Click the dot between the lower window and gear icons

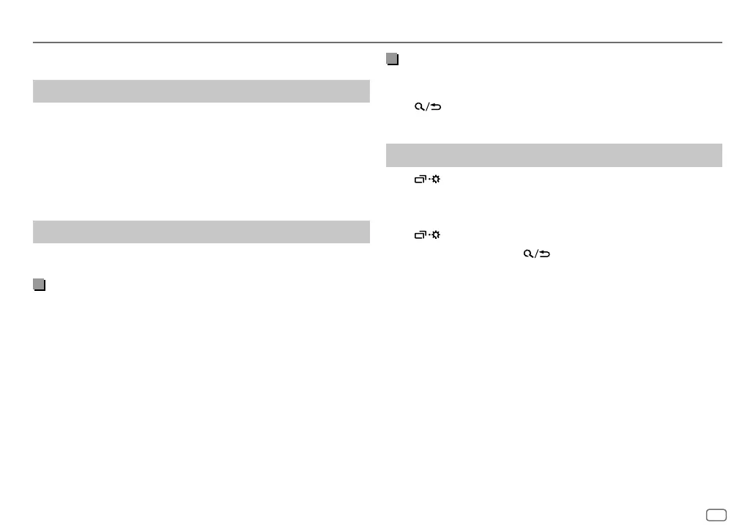coord(428,235)
